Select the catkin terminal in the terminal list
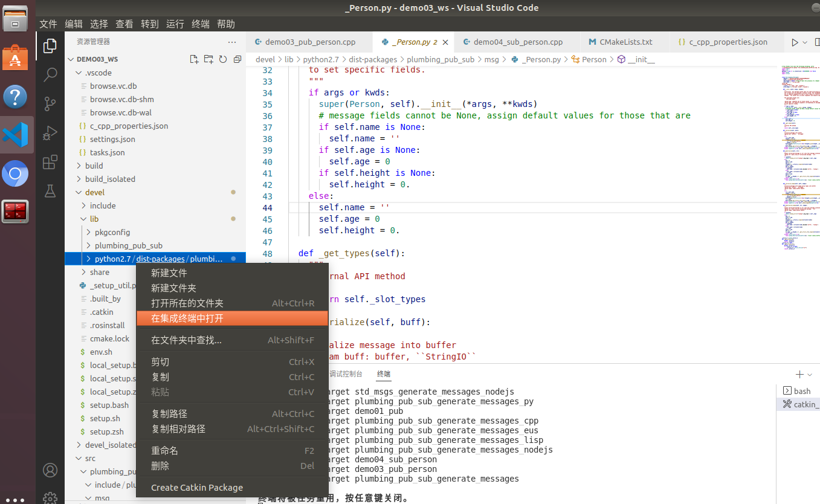 coord(803,404)
